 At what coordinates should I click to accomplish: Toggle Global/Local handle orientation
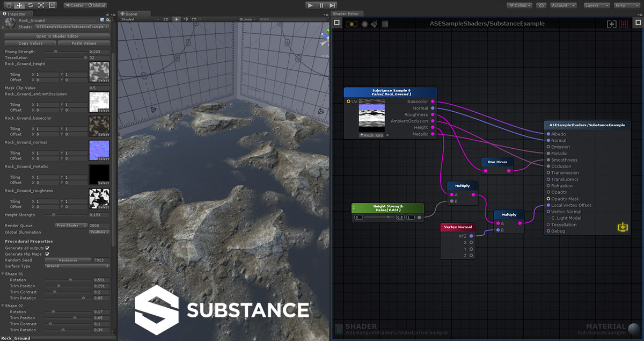[x=96, y=5]
